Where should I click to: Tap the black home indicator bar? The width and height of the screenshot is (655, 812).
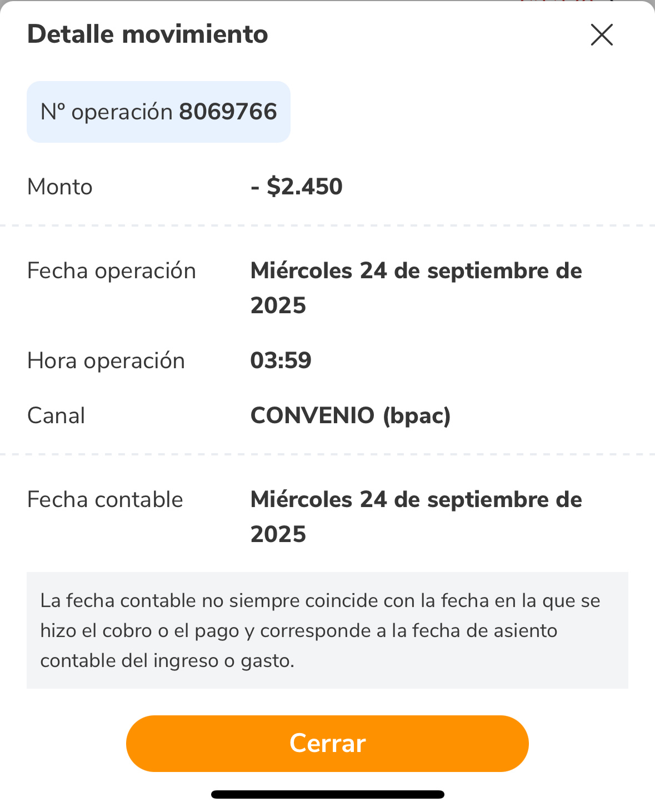pos(327,794)
